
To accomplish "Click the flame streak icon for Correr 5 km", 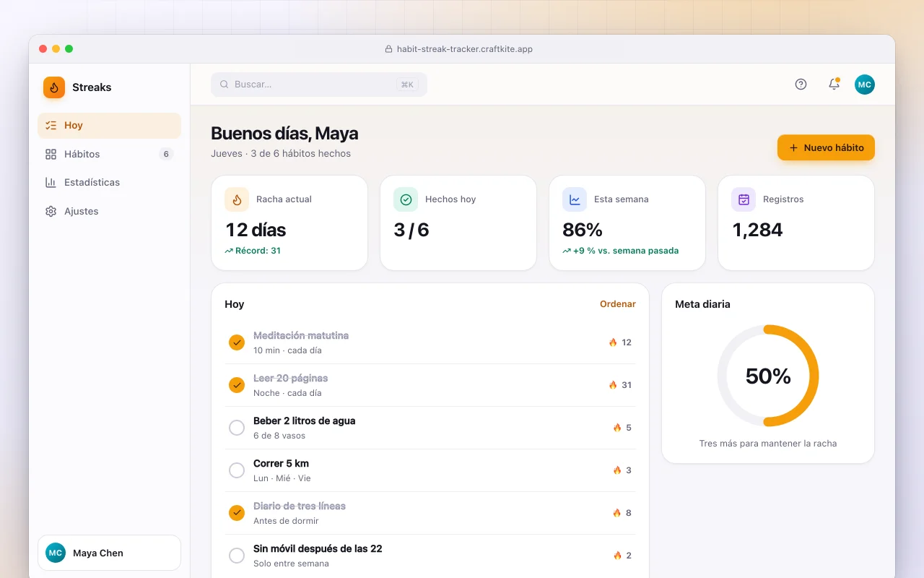I will pyautogui.click(x=617, y=470).
